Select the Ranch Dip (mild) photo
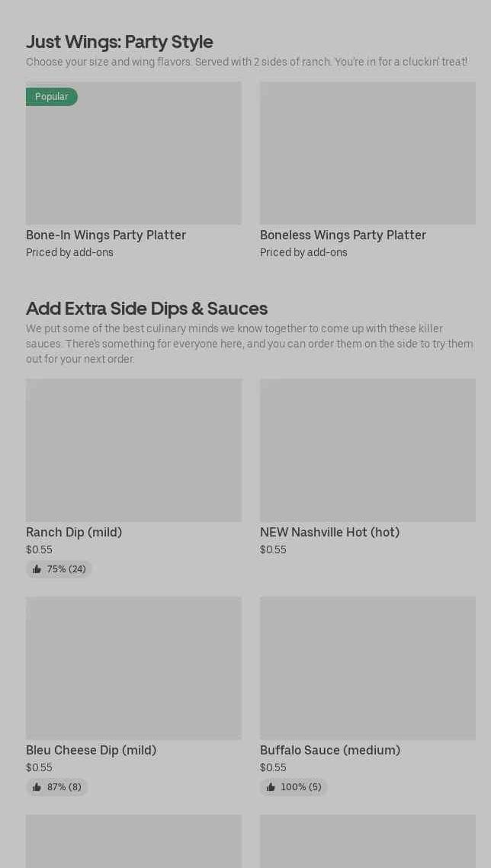491x868 pixels. tap(133, 450)
